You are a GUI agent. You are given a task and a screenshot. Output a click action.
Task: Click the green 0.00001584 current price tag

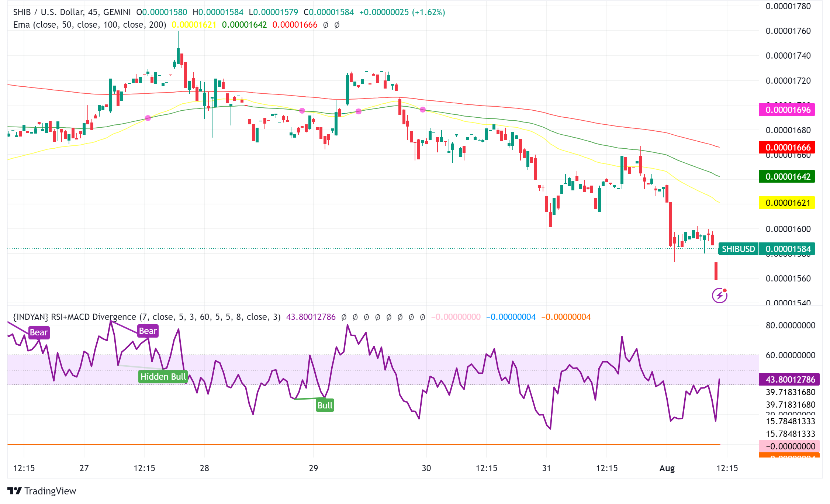788,249
